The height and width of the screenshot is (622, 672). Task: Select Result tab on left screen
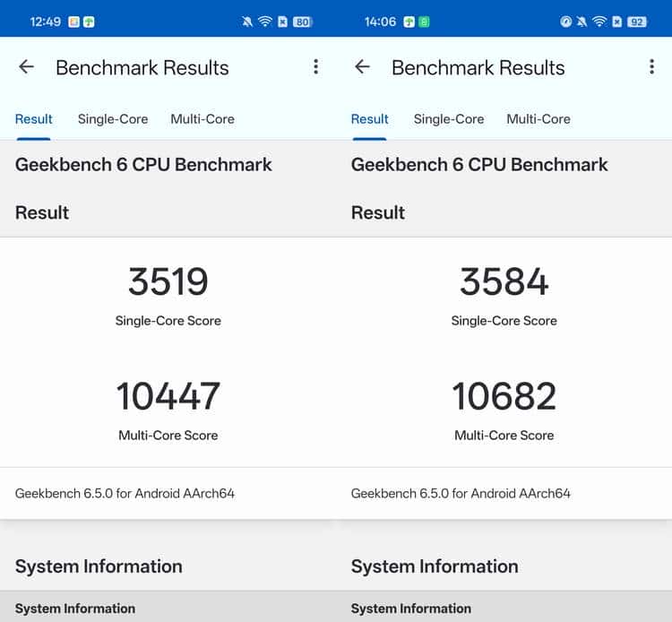(34, 119)
